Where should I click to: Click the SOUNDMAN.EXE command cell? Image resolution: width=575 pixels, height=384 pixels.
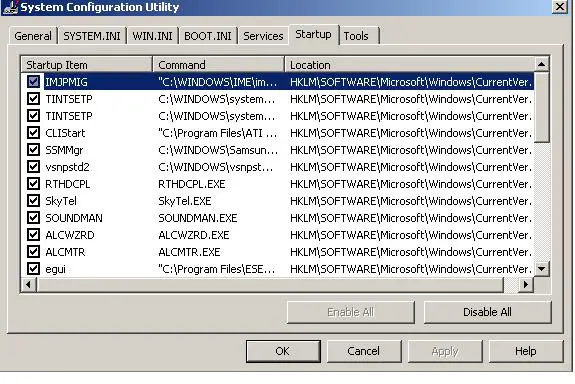point(198,218)
